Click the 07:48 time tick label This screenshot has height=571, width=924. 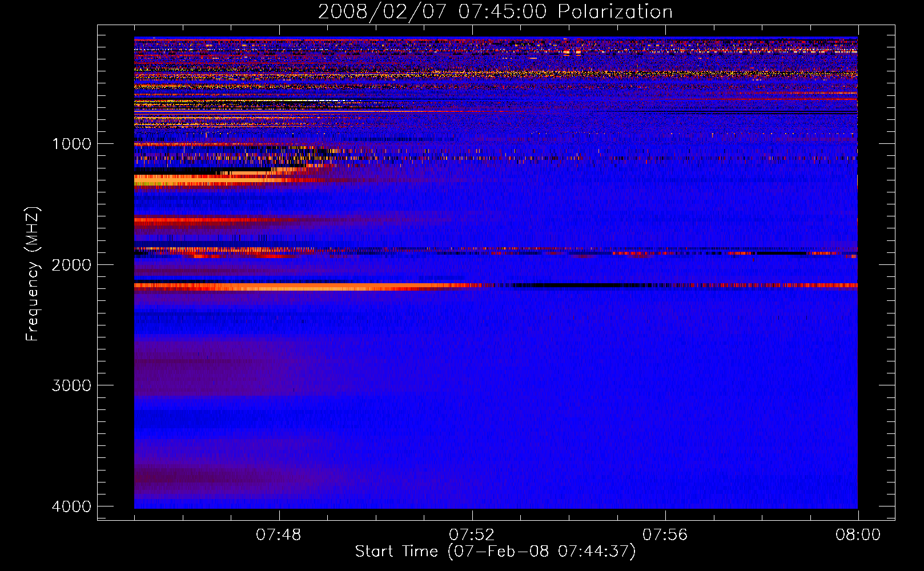coord(279,535)
